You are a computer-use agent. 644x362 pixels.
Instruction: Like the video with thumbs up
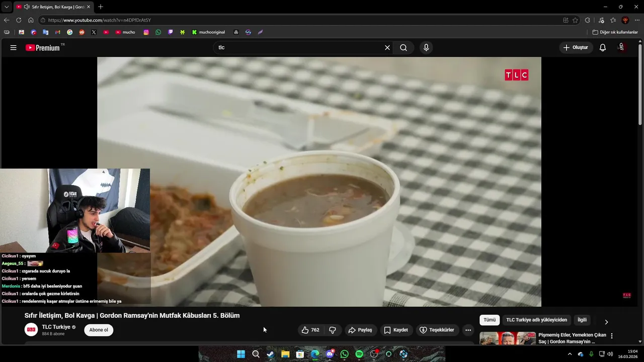click(310, 330)
